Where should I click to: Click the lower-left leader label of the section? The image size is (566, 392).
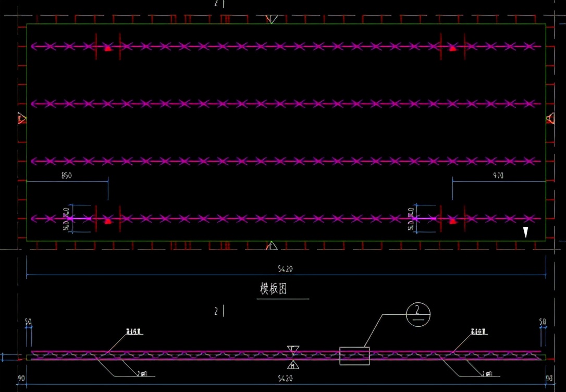click(x=142, y=374)
